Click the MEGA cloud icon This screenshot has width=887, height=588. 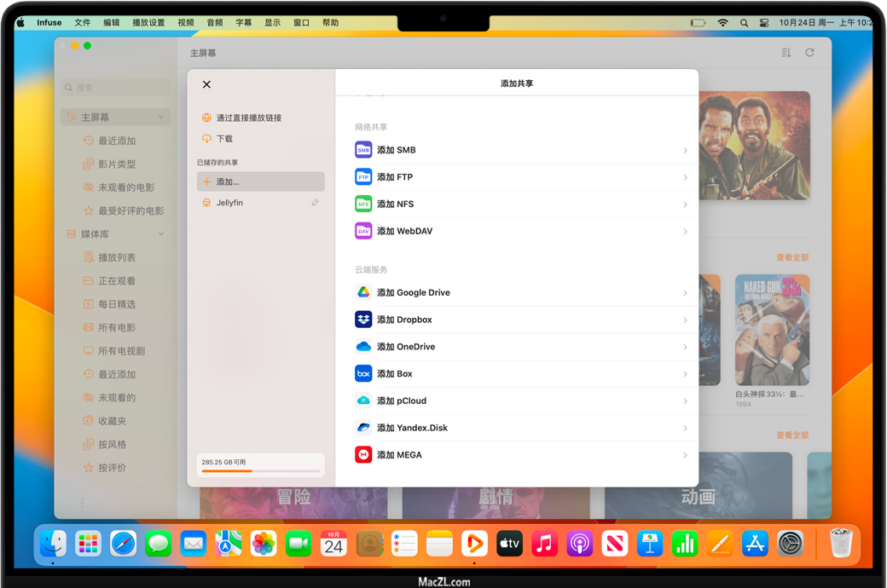pos(363,455)
